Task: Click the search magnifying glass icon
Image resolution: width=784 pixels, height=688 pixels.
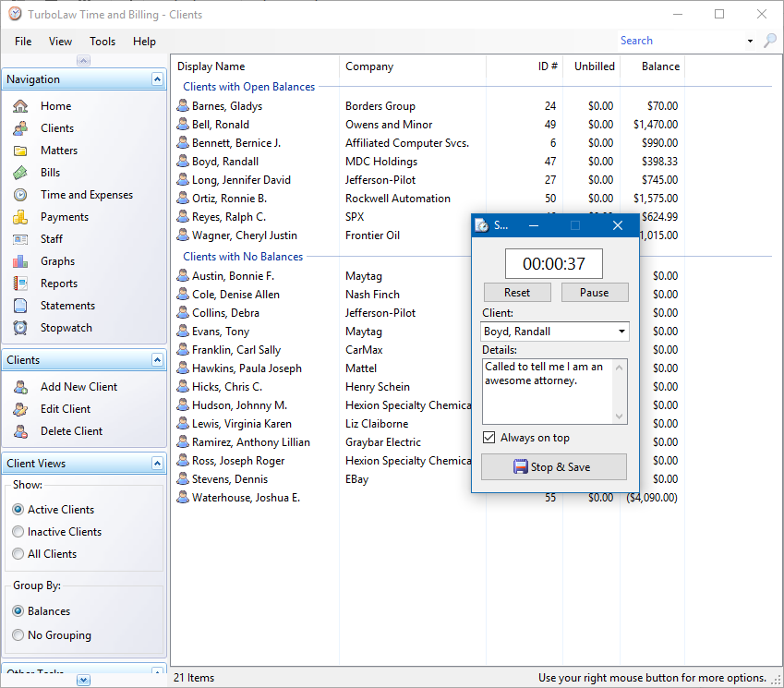Action: click(770, 41)
